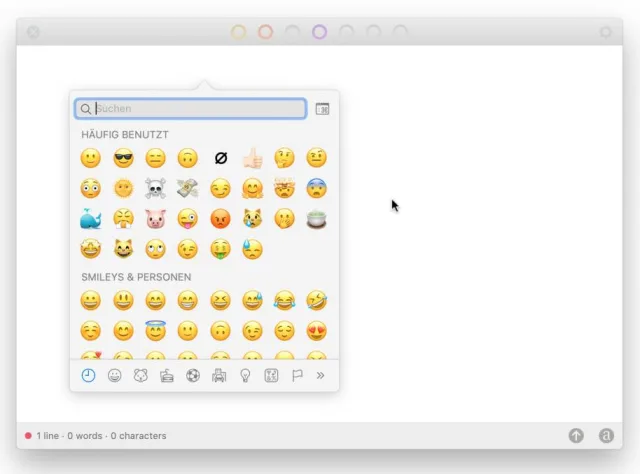Open the Flags category tab

tap(297, 375)
